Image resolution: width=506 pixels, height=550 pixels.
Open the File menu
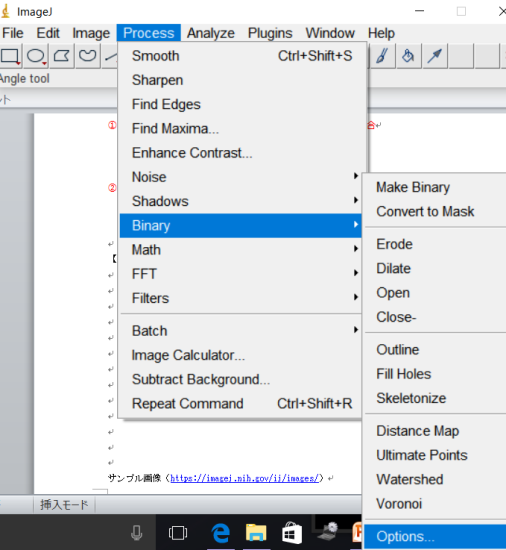tap(13, 33)
